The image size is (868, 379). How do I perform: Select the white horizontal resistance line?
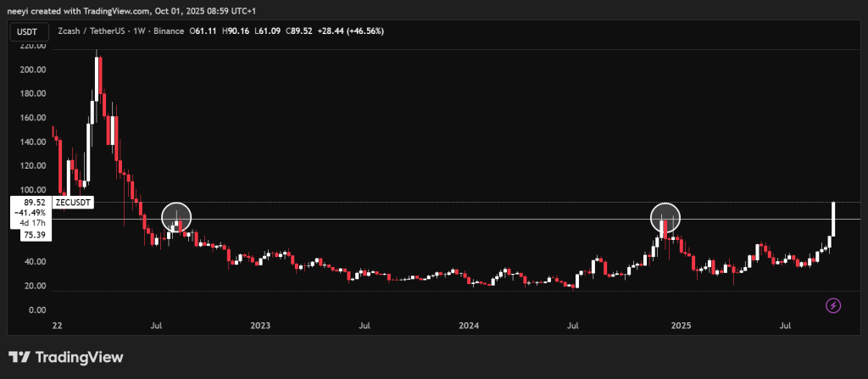(424, 219)
